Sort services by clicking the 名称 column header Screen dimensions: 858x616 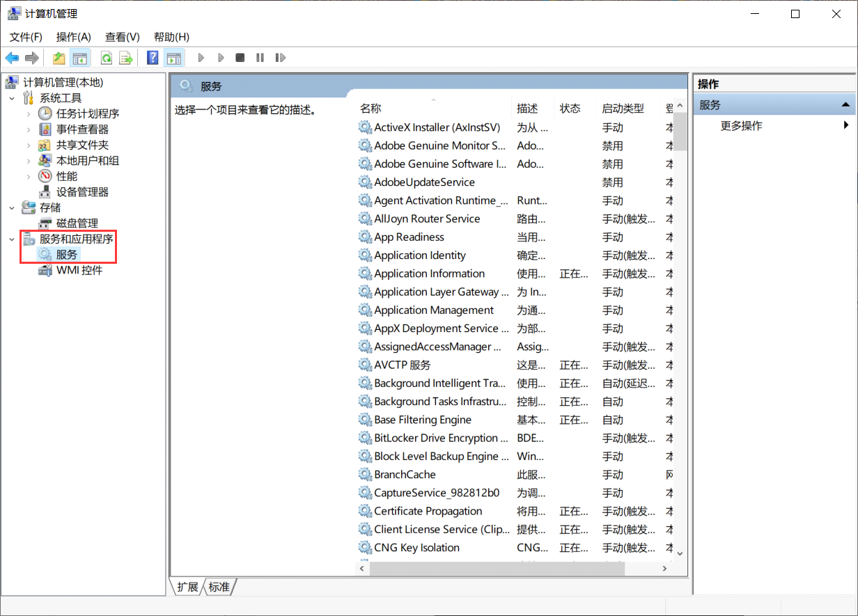371,108
